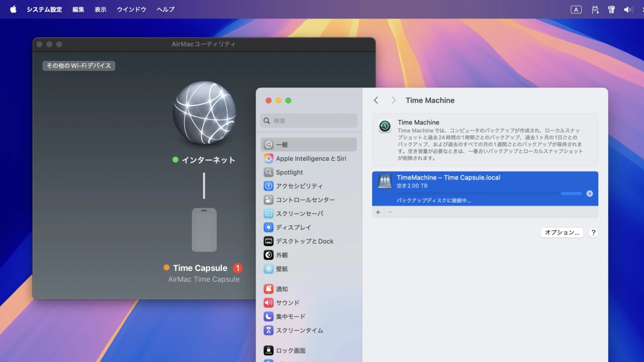This screenshot has height=362, width=644.
Task: Open the Apple menu
Action: tap(13, 10)
